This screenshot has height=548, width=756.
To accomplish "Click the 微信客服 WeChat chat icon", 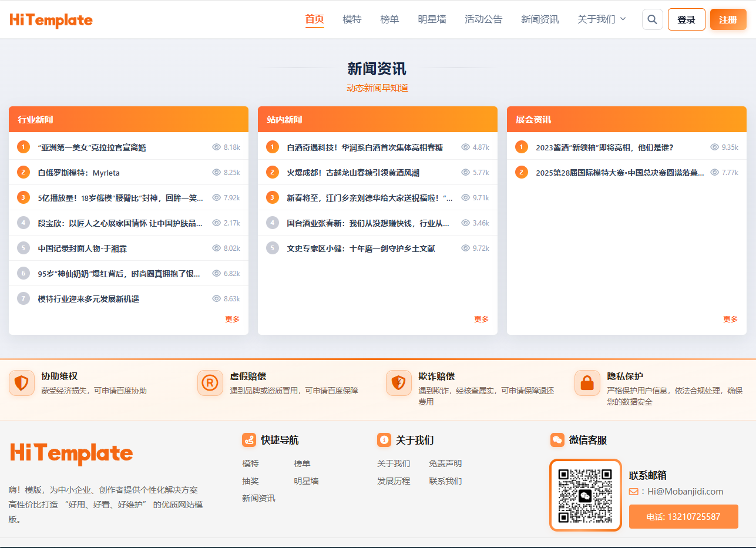I will pyautogui.click(x=557, y=439).
